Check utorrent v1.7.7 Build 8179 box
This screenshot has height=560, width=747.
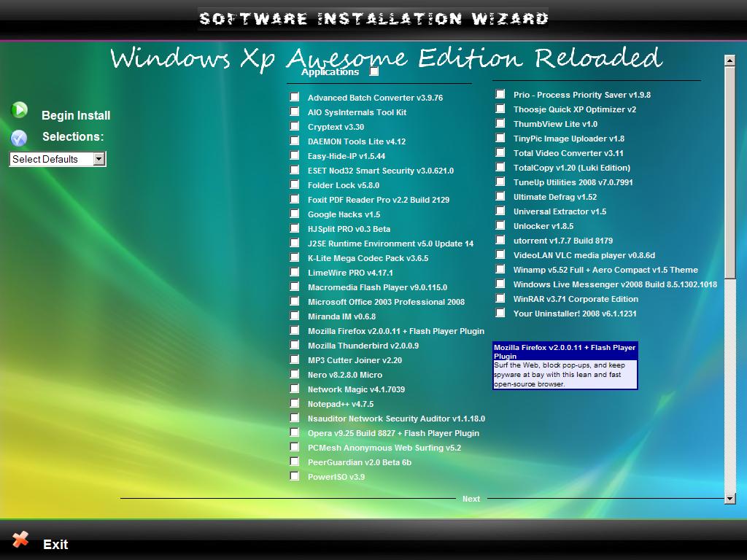(500, 240)
